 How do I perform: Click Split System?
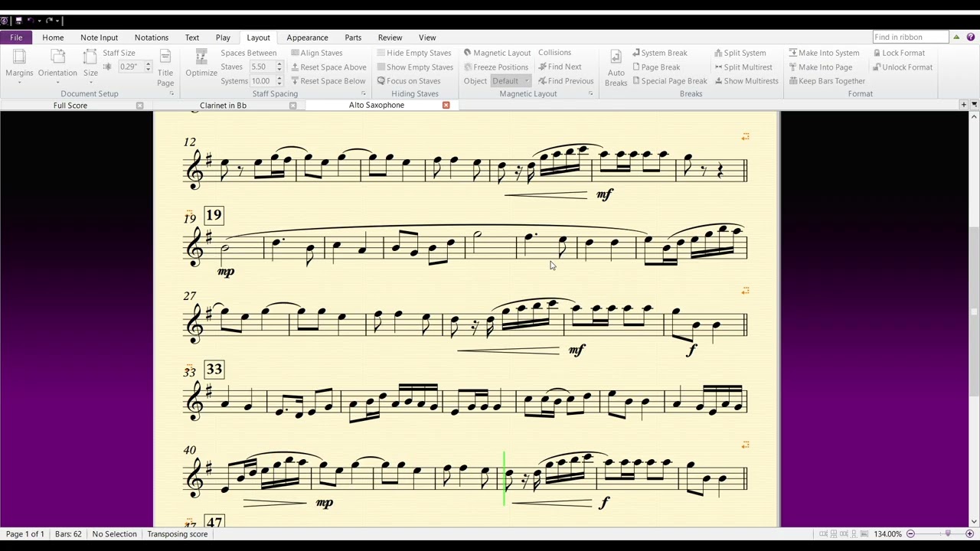pyautogui.click(x=740, y=53)
